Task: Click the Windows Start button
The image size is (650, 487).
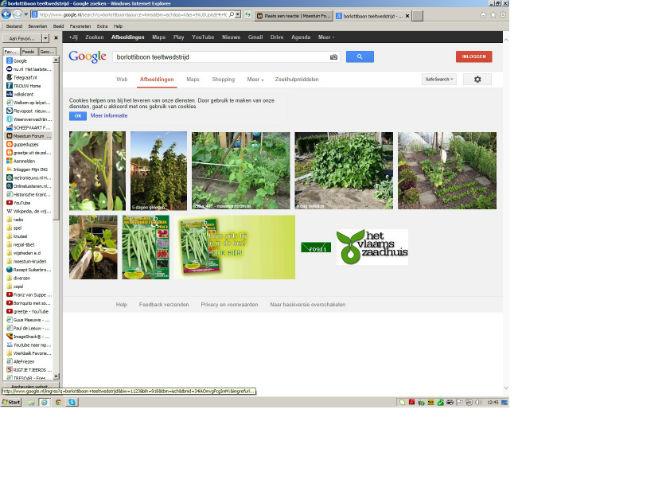Action: tap(11, 402)
